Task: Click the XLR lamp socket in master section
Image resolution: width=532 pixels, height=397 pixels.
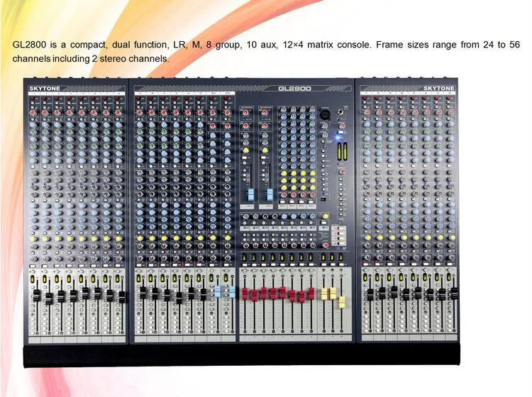Action: (x=323, y=114)
